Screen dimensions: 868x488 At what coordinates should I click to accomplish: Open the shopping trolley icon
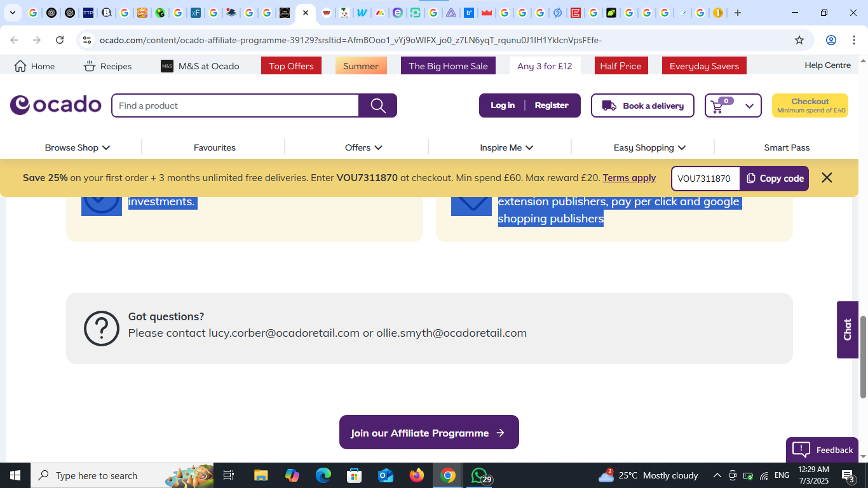(x=717, y=107)
